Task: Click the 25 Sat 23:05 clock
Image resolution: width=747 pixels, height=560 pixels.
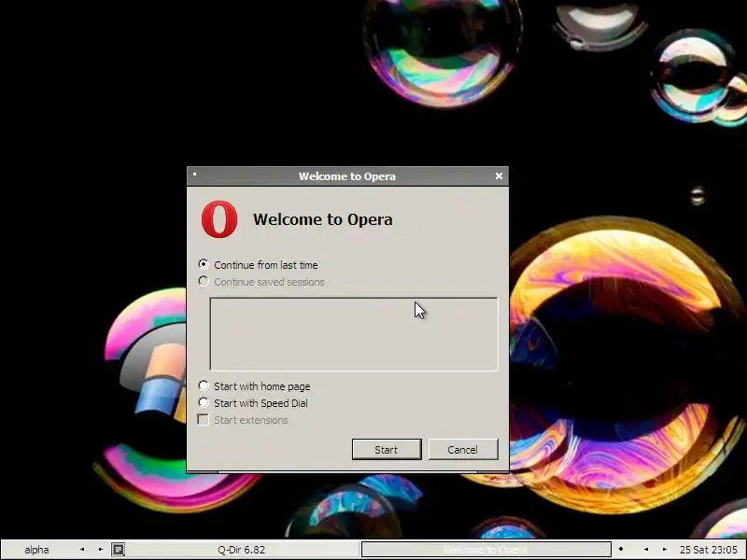Action: tap(709, 550)
